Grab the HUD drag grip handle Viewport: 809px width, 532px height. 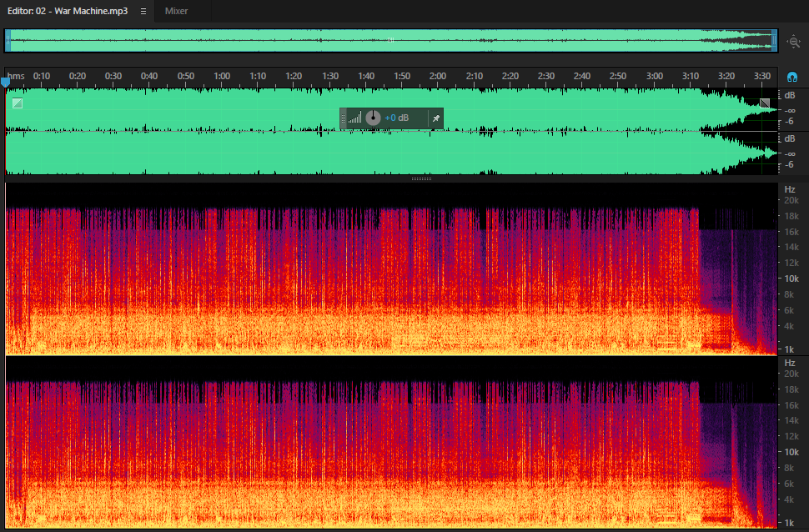[x=343, y=118]
